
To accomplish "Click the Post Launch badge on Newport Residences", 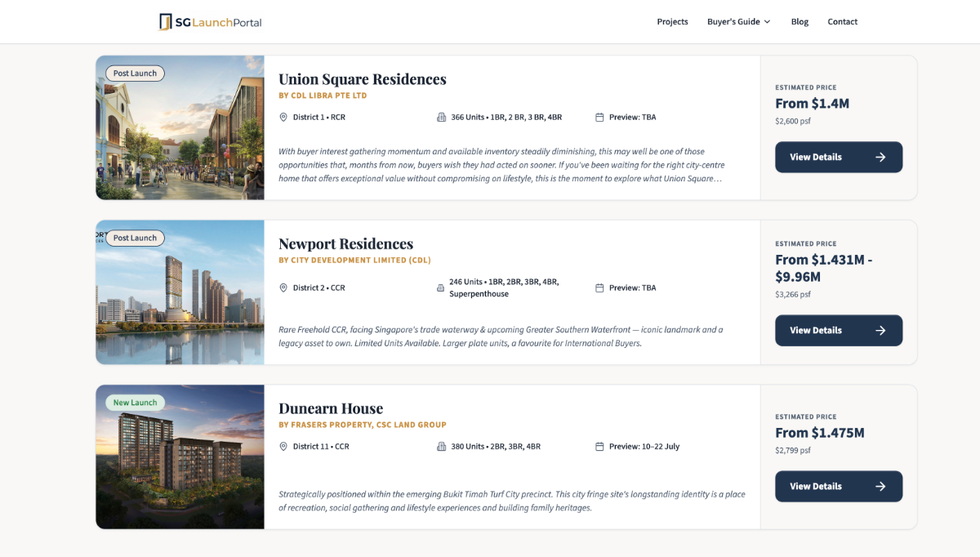I will 135,238.
